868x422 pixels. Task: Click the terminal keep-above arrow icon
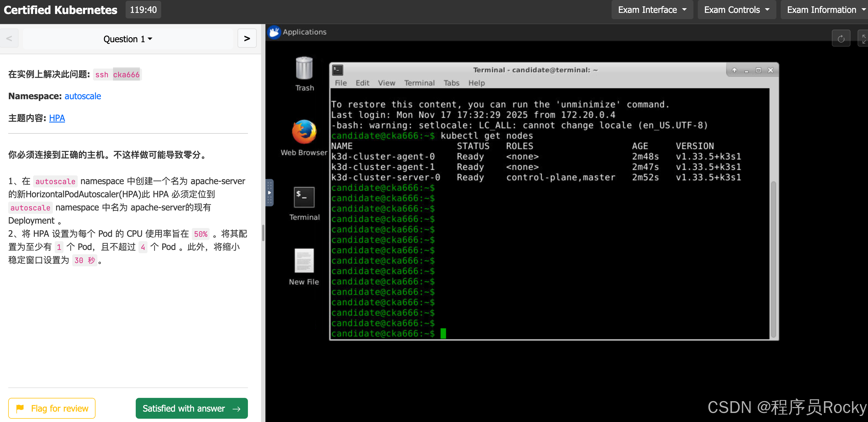pyautogui.click(x=734, y=70)
